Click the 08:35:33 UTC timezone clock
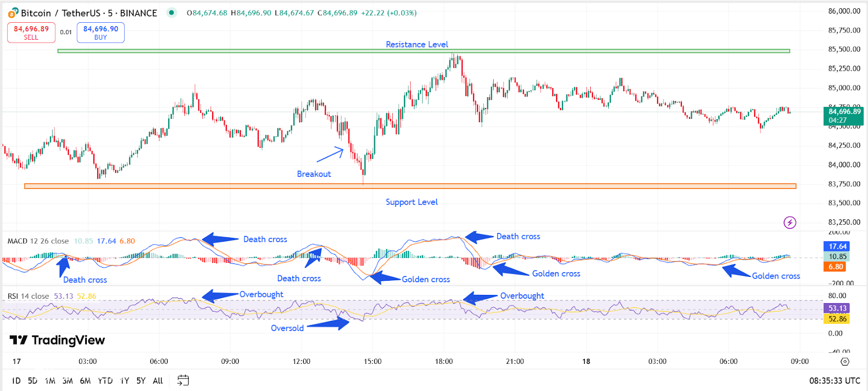This screenshot has height=391, width=868. tap(834, 381)
